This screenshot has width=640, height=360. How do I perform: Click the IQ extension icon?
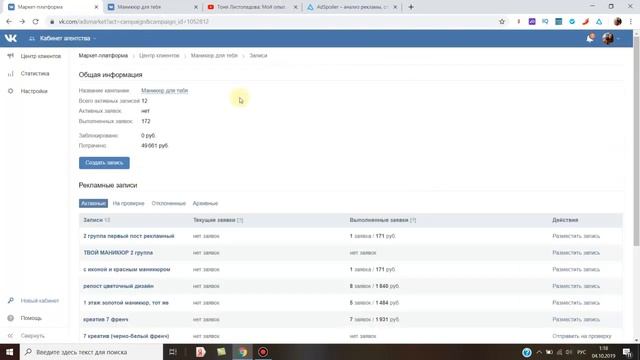[x=545, y=22]
